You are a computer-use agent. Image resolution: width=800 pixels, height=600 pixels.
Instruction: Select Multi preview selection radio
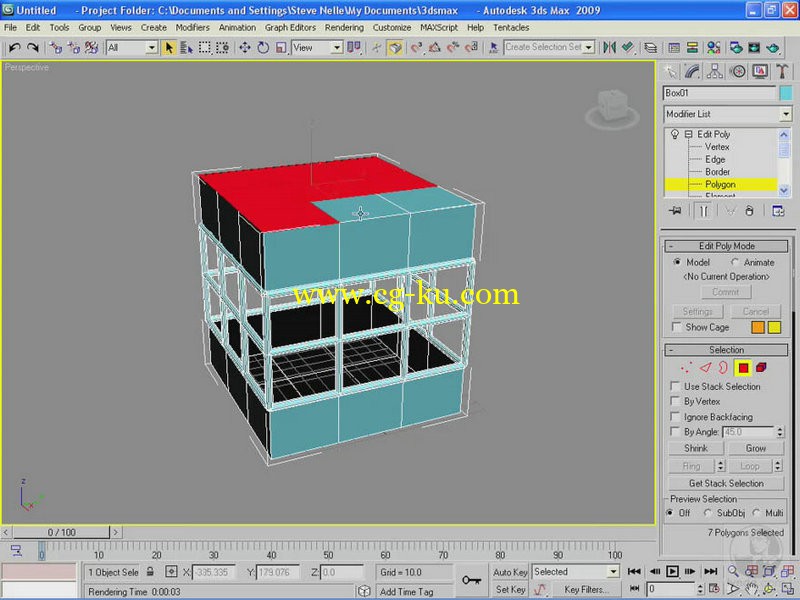point(756,513)
